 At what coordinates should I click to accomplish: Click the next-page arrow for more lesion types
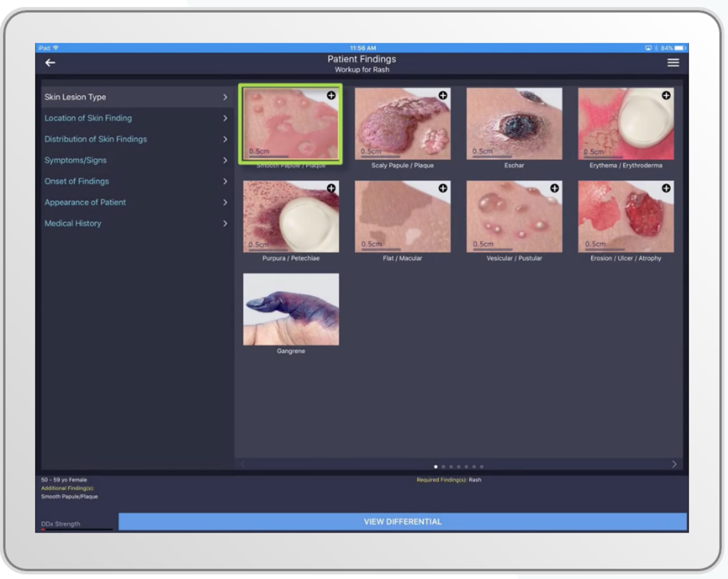point(675,464)
